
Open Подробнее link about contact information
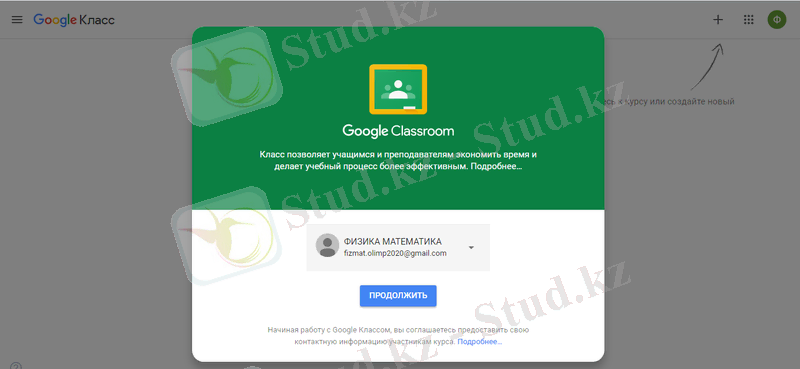[x=480, y=341]
